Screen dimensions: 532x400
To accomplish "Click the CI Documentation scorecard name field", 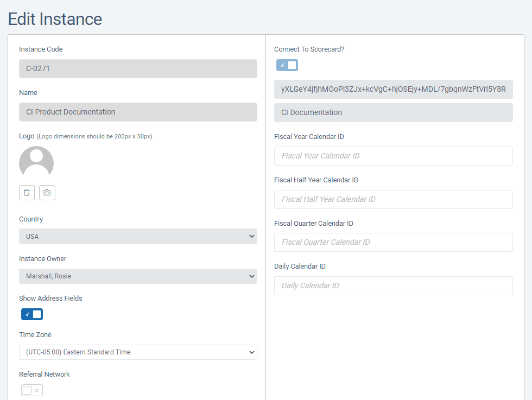I will [393, 113].
